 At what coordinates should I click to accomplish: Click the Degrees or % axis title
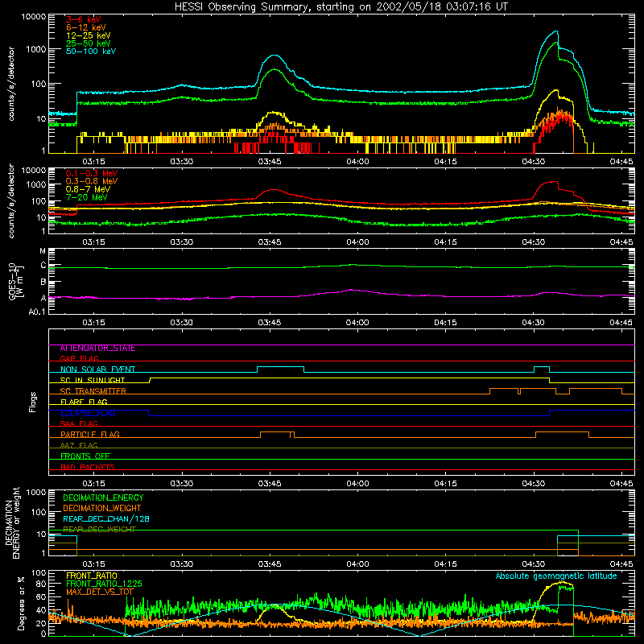pos(21,604)
